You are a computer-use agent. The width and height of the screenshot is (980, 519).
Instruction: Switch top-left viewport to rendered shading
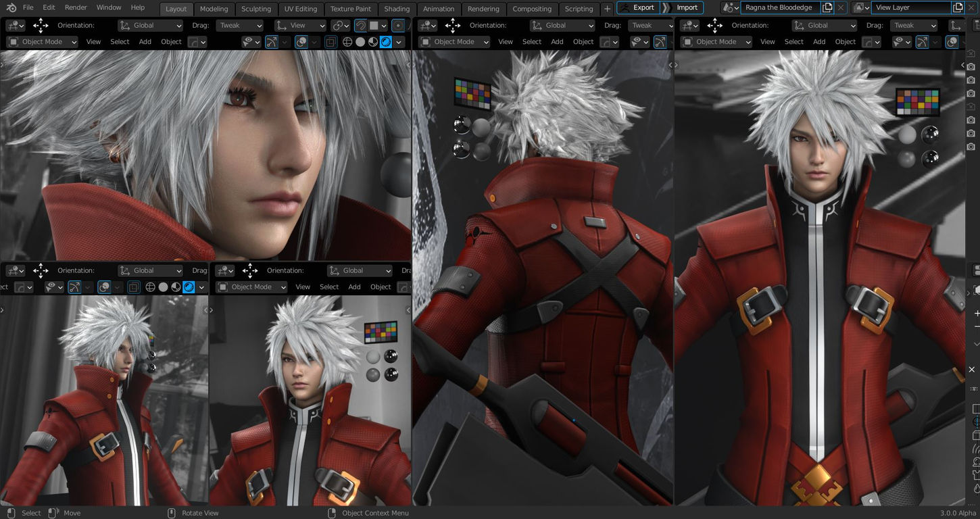[x=386, y=42]
